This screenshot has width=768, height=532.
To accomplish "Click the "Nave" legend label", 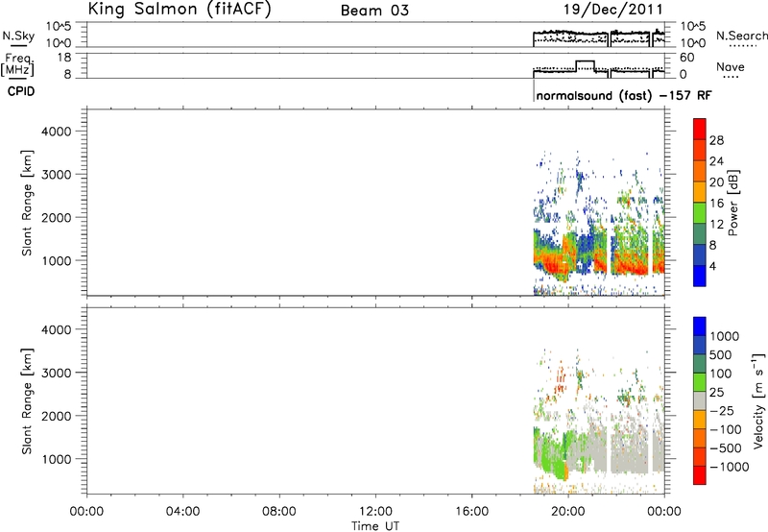I will click(x=731, y=67).
